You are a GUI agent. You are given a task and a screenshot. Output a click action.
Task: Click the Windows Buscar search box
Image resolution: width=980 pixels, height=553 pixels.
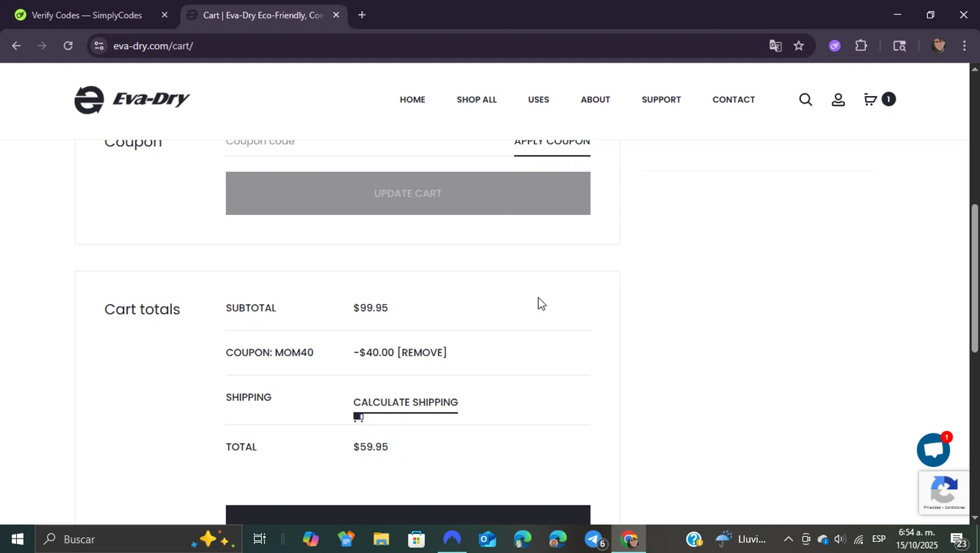(x=138, y=539)
